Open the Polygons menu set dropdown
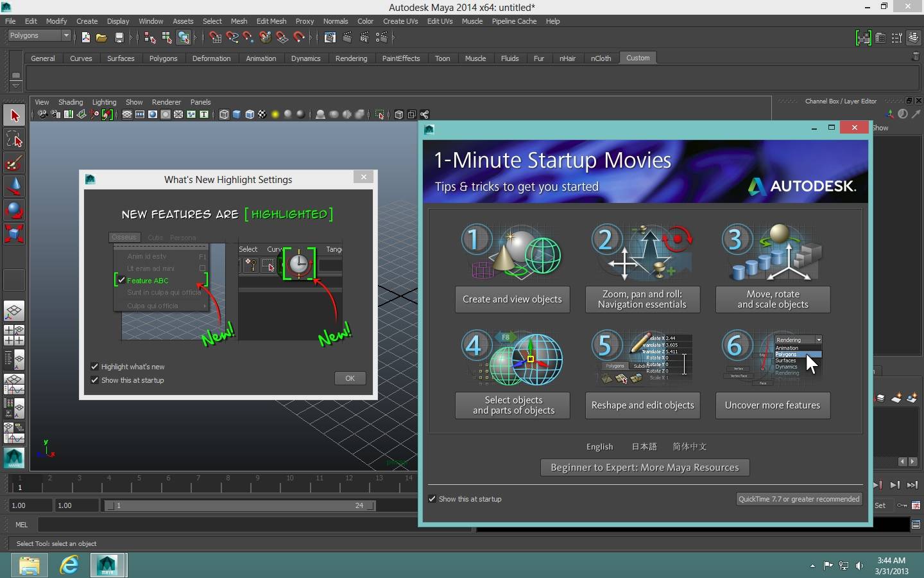 pos(39,36)
